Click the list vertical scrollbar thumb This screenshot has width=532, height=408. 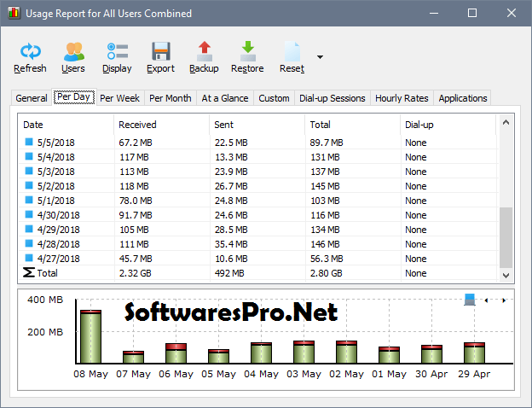pyautogui.click(x=506, y=237)
